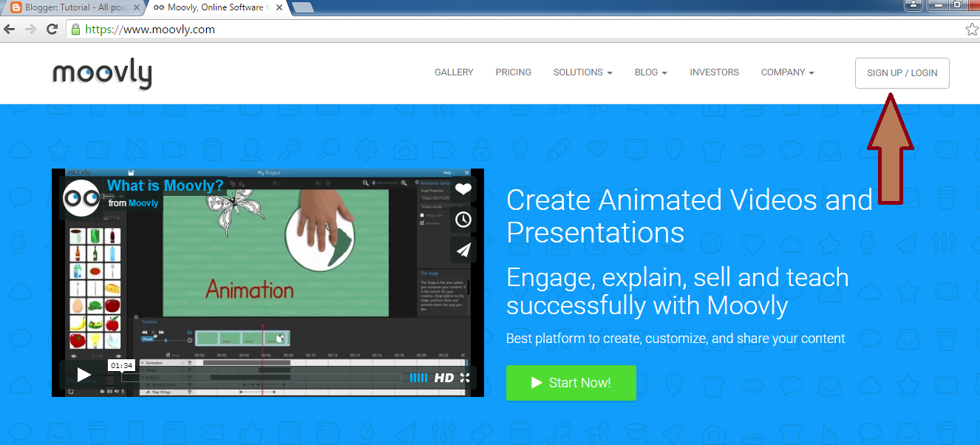Add video to Watch Later clock icon
980x445 pixels.
(463, 220)
